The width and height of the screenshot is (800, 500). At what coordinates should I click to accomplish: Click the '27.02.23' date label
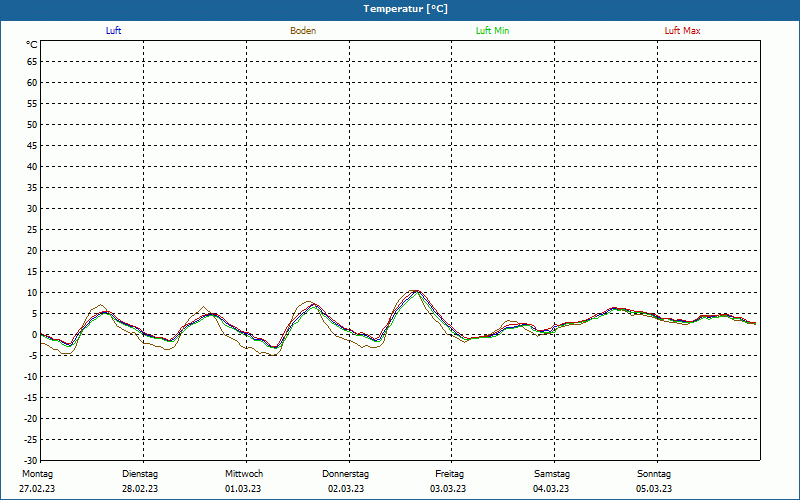click(37, 489)
